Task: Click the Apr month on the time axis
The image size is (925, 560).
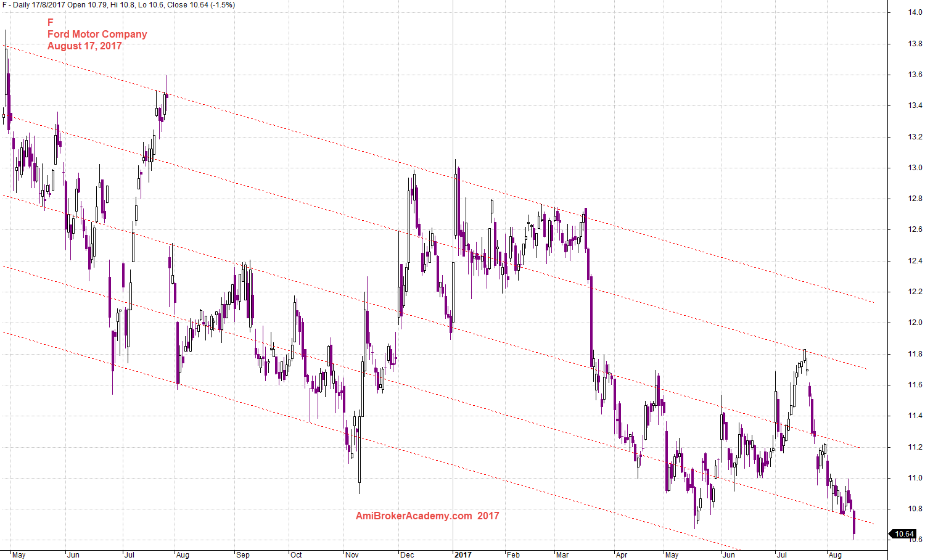Action: 621,555
